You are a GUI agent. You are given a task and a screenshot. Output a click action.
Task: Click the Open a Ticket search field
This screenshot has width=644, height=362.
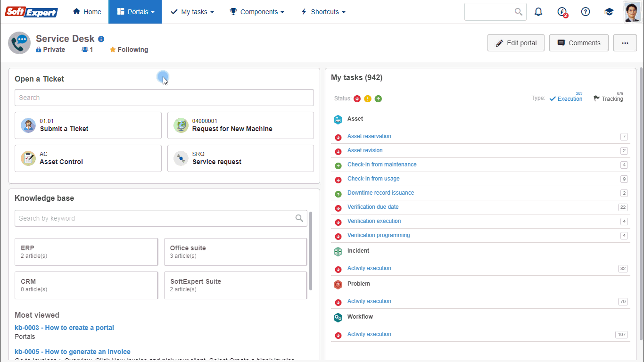[x=164, y=98]
